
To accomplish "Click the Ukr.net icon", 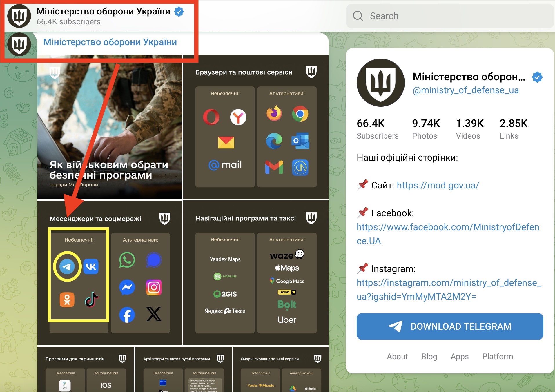I will [x=300, y=168].
